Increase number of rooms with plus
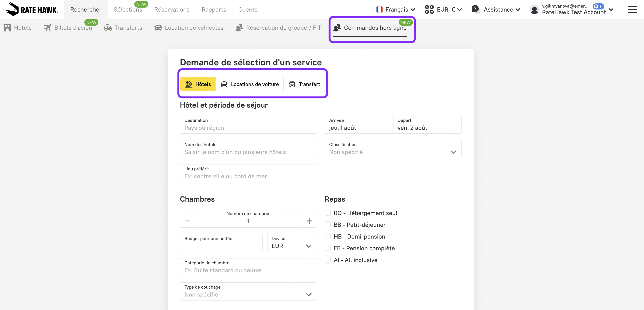 (309, 221)
